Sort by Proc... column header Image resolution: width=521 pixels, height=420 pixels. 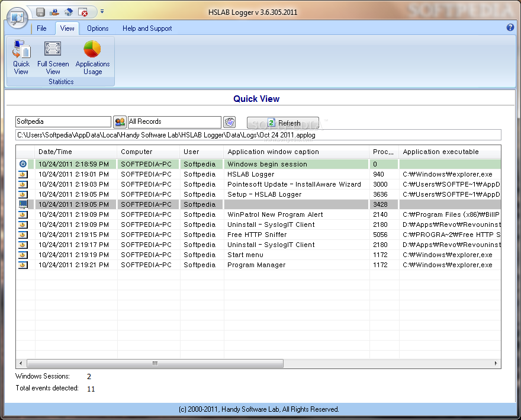tap(384, 152)
